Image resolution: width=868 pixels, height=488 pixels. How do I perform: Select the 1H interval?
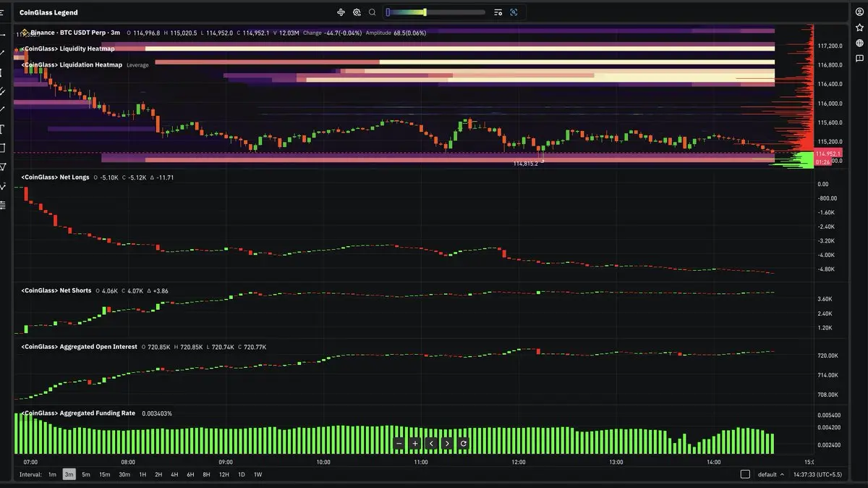click(142, 474)
